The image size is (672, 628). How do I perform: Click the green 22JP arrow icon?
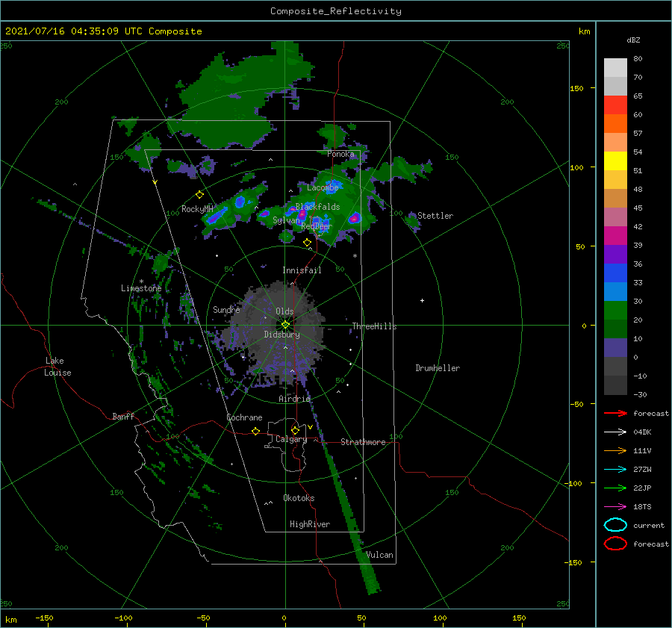pyautogui.click(x=615, y=488)
